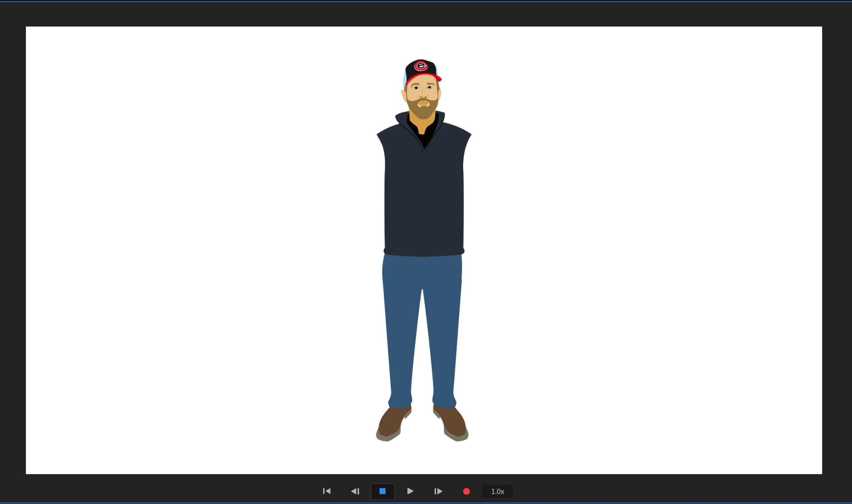Click the empty white scene background
The height and width of the screenshot is (504, 852).
204,238
